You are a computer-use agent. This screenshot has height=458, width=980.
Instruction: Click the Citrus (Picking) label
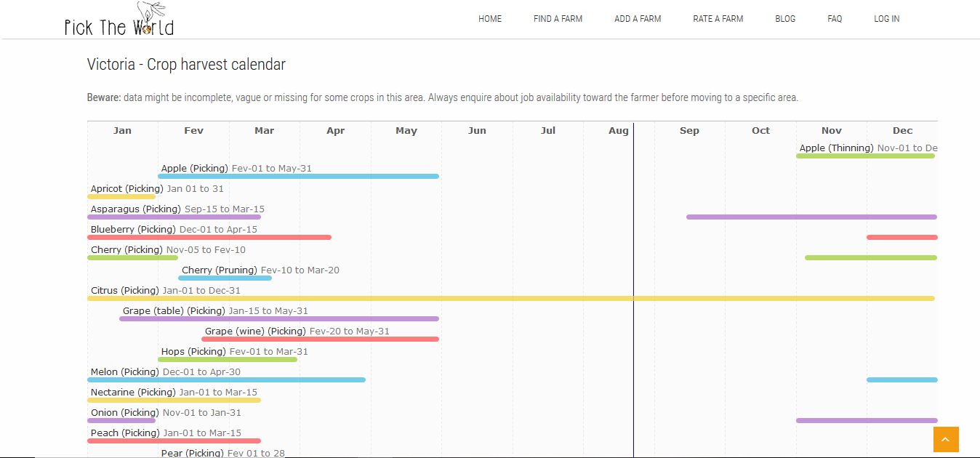click(124, 291)
